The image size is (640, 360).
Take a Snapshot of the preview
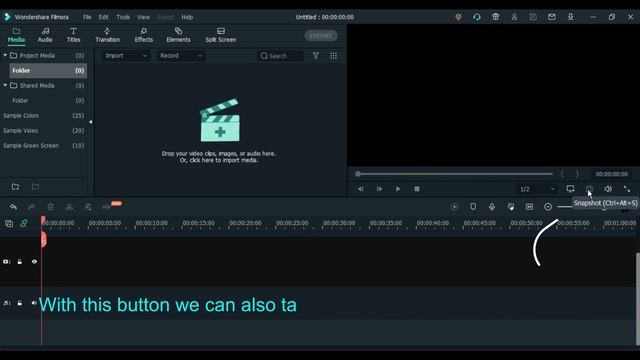click(589, 189)
